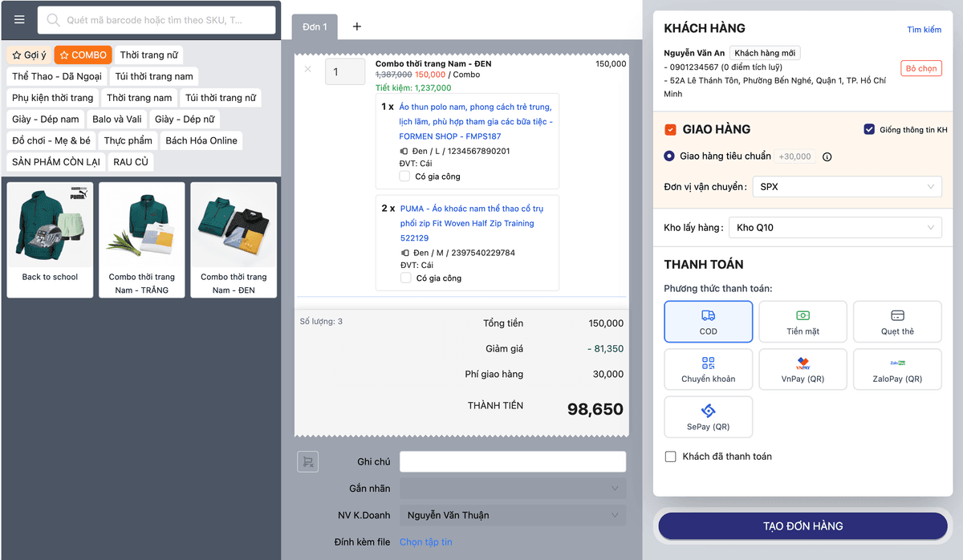Select COD payment method
963x560 pixels.
tap(708, 322)
